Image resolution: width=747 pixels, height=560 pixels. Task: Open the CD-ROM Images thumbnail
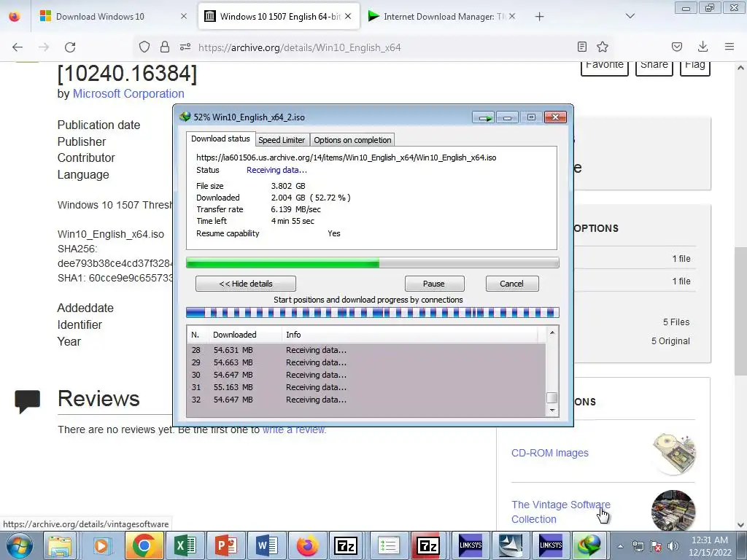tap(673, 454)
